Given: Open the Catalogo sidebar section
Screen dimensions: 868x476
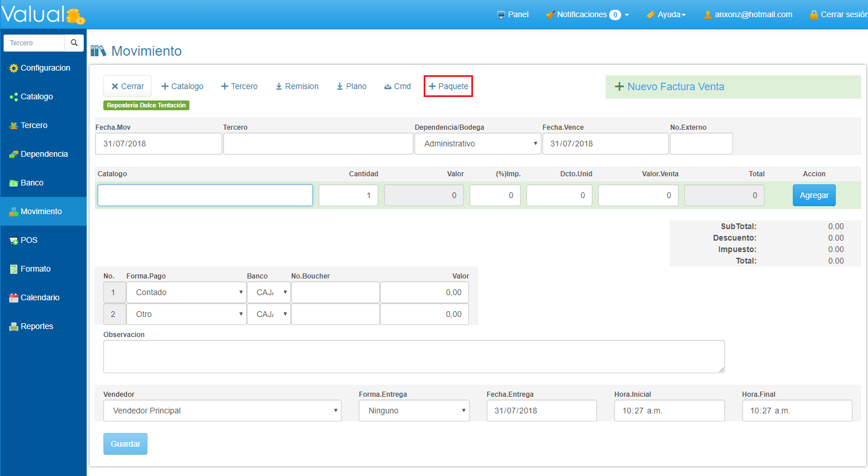Looking at the screenshot, I should (37, 96).
